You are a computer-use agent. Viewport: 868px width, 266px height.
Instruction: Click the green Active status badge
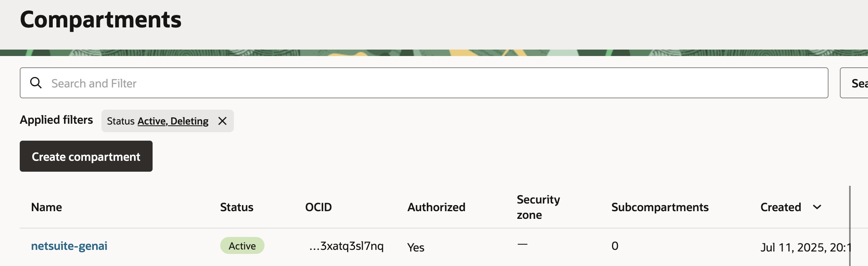coord(242,246)
